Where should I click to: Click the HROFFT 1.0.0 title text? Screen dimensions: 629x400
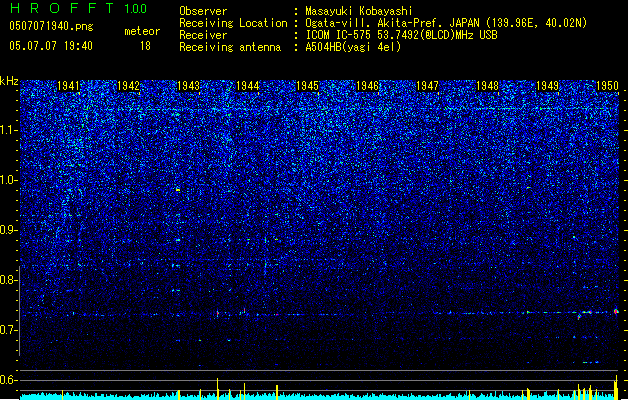[x=78, y=8]
